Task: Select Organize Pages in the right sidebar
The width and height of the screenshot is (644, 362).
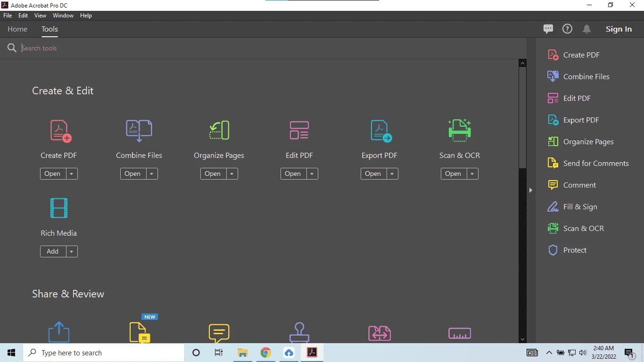Action: (x=580, y=142)
